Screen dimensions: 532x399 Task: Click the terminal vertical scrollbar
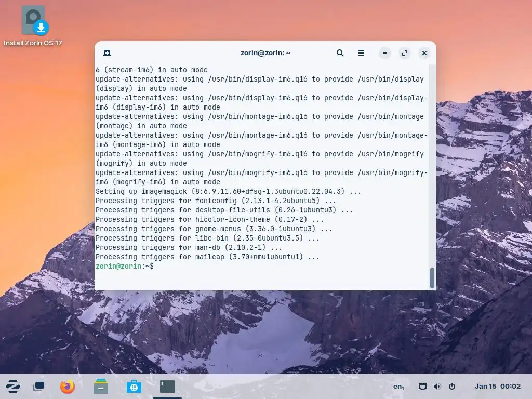coord(432,278)
